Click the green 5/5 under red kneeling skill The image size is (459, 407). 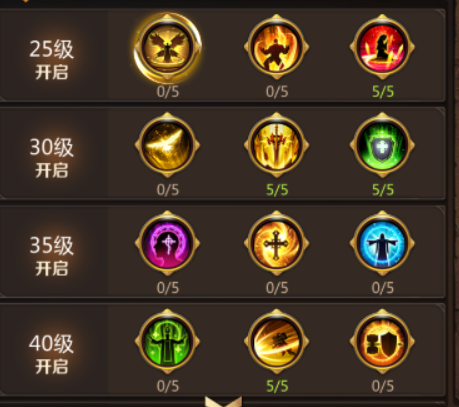[x=383, y=91]
